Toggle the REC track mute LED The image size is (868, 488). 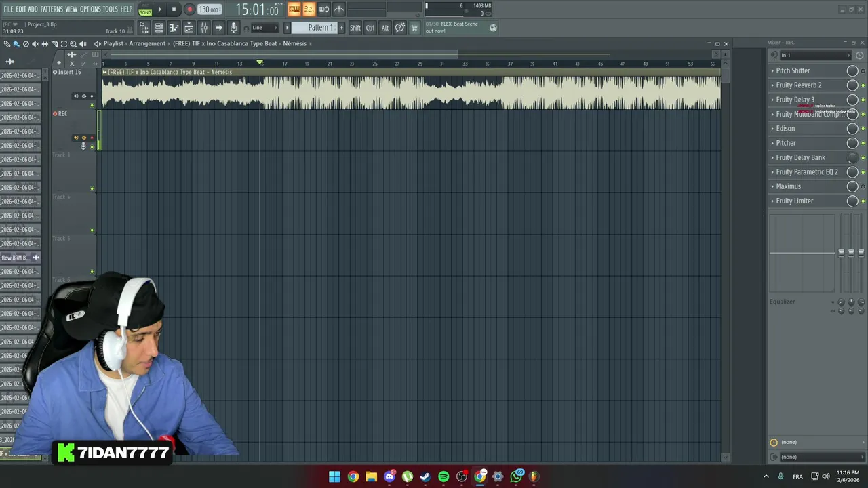pyautogui.click(x=92, y=147)
